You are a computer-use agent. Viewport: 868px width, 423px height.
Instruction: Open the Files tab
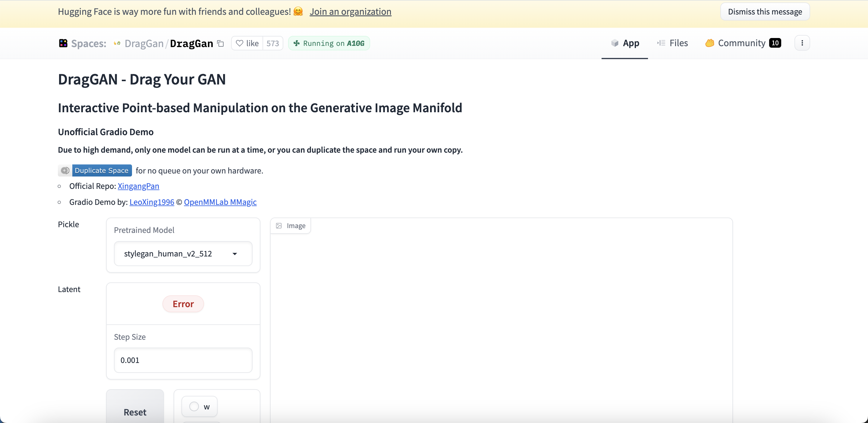[672, 43]
